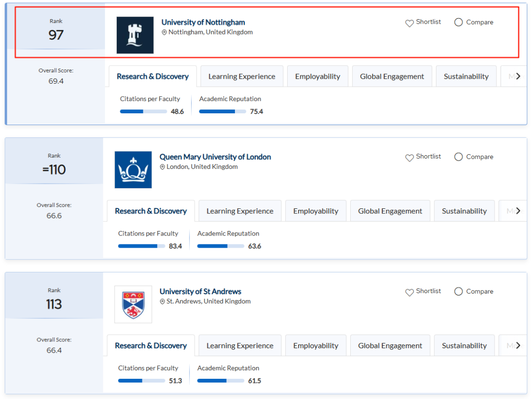Open the University of St Andrews link
The width and height of the screenshot is (532, 399).
(200, 292)
